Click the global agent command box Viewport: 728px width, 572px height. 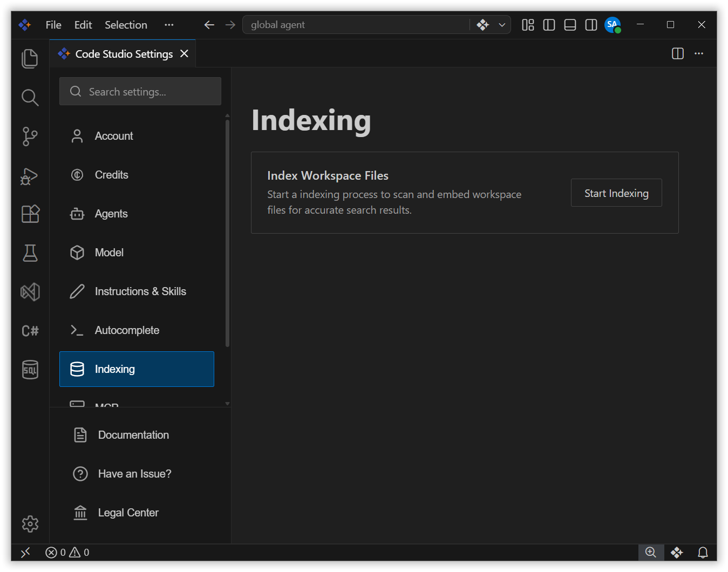pos(356,25)
